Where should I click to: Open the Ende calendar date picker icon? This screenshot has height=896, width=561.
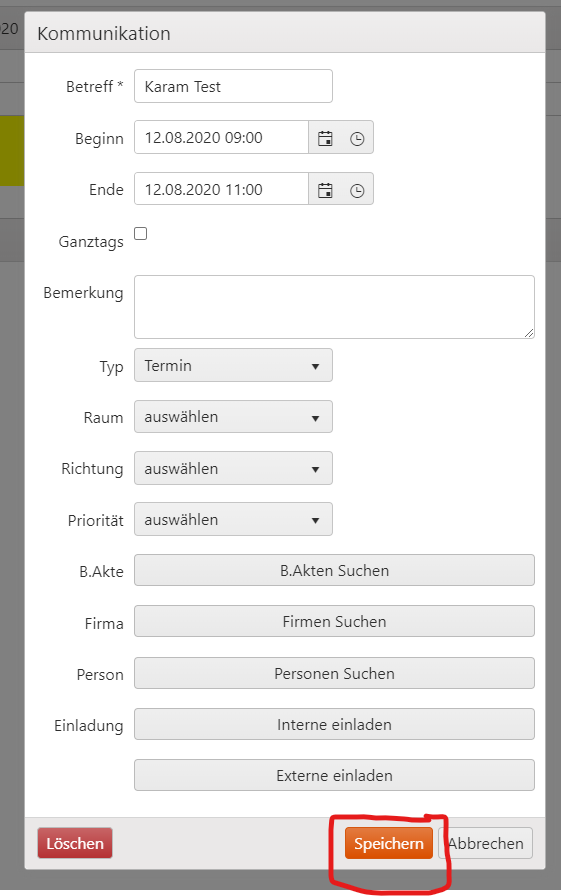point(325,190)
